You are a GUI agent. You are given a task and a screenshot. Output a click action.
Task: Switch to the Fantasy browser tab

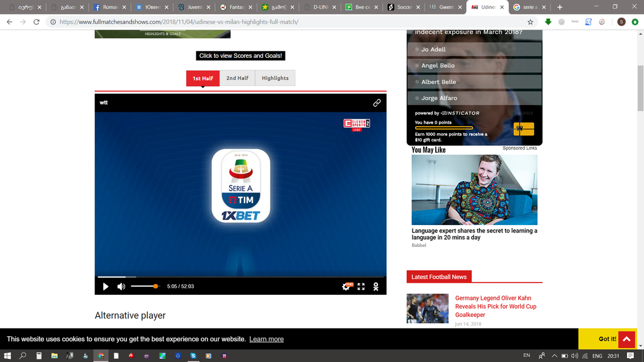click(235, 7)
